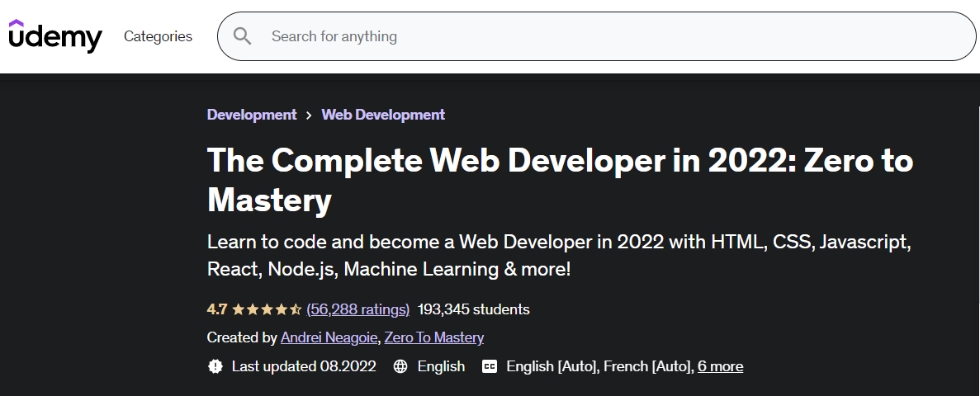
Task: Click the globe language icon
Action: pos(400,366)
